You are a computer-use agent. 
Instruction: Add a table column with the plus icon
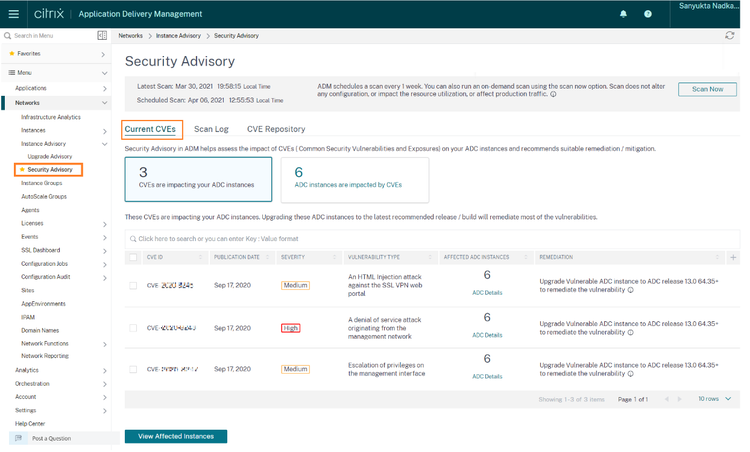(733, 257)
